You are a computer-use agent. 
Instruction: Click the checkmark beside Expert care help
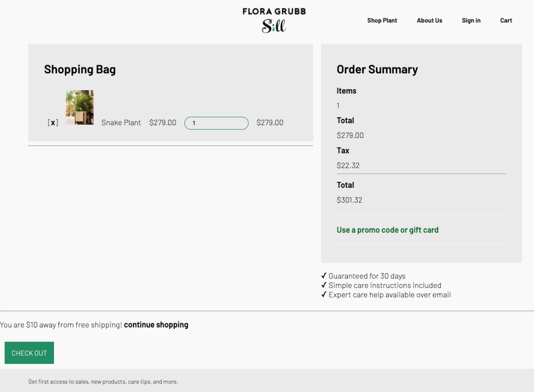pos(324,295)
